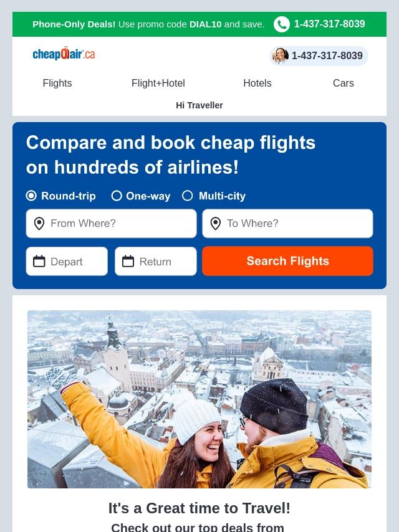The image size is (399, 532).
Task: Click the calendar icon in Return field
Action: point(128,261)
